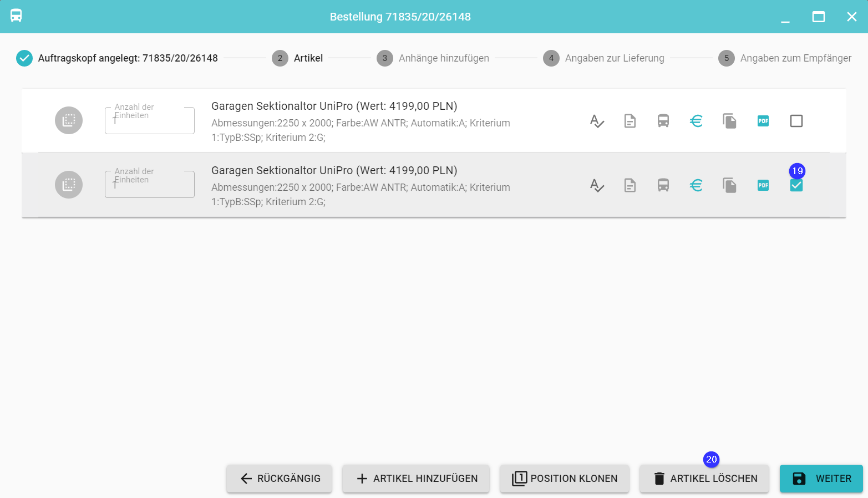Screen dimensions: 868x498
Task: Click the round selection icon in first row
Action: point(69,120)
